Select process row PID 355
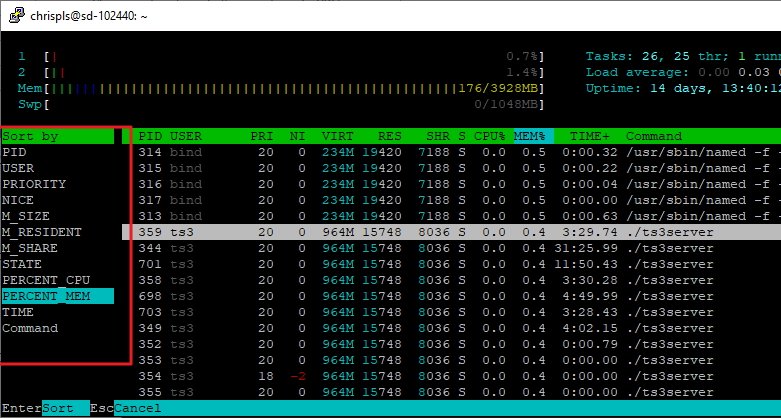 pos(451,392)
